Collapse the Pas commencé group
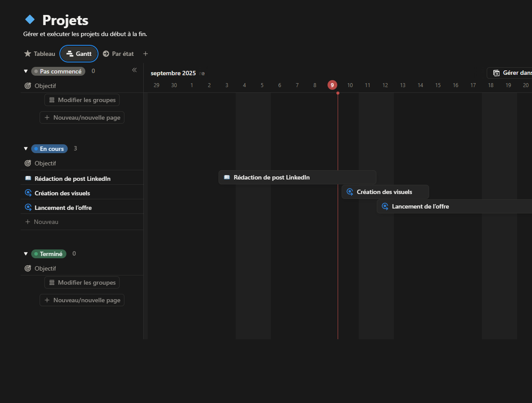532x403 pixels. coord(26,71)
